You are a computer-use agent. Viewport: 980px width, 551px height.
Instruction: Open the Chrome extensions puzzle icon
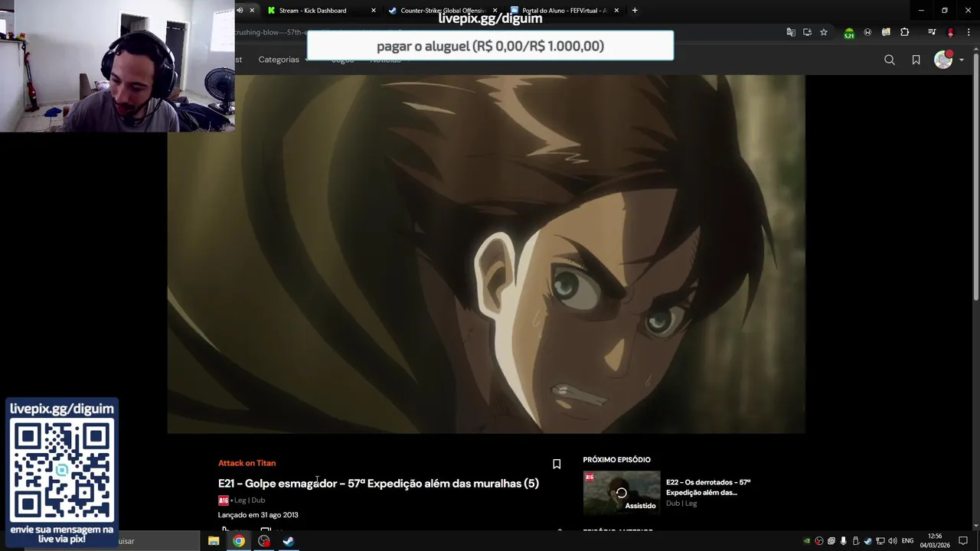[905, 32]
